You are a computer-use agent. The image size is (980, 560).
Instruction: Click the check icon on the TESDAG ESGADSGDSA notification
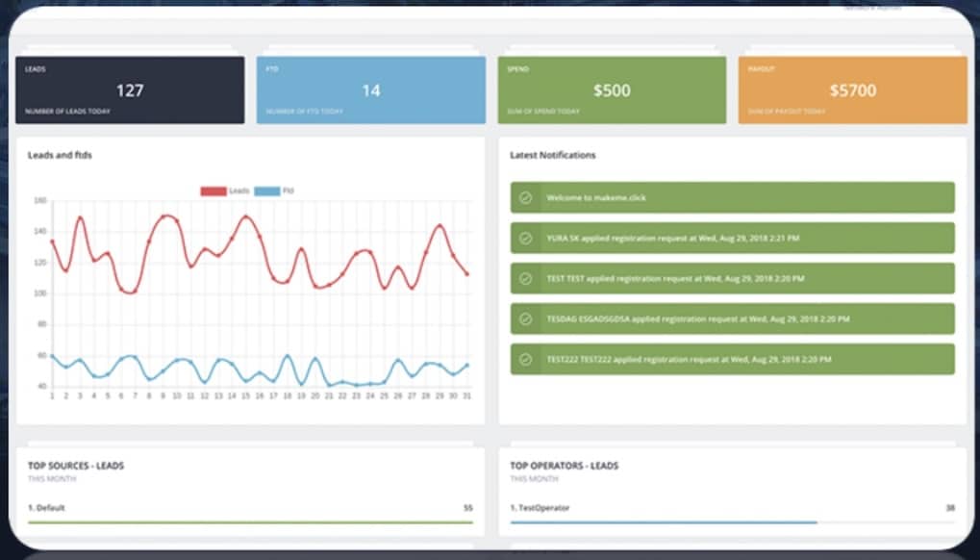coord(526,318)
